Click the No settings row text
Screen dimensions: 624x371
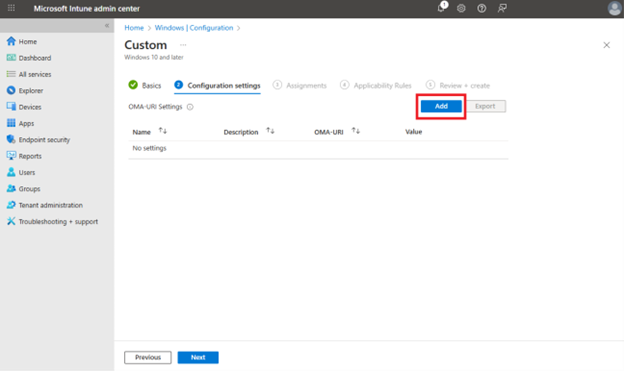(149, 148)
